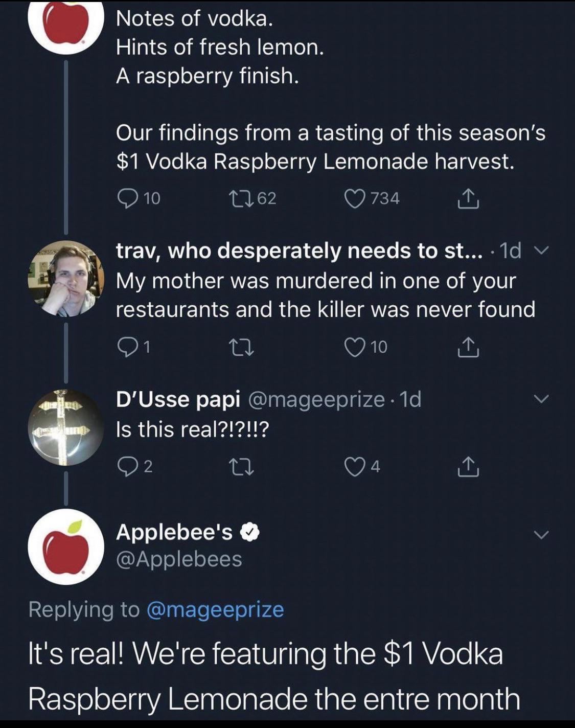Share D'Usse papi's tweet
Image resolution: width=575 pixels, height=728 pixels.
468,466
